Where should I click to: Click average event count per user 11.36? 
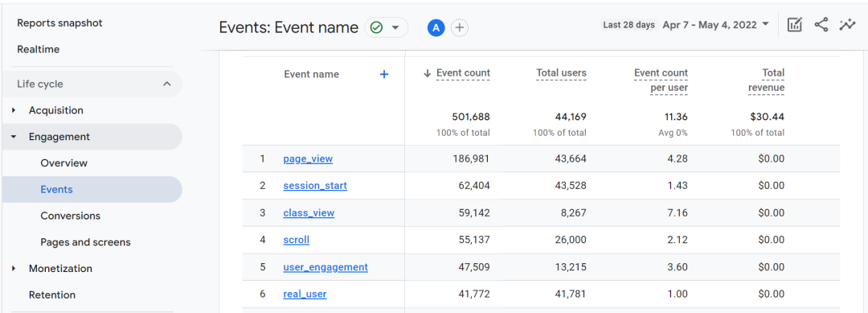(677, 117)
